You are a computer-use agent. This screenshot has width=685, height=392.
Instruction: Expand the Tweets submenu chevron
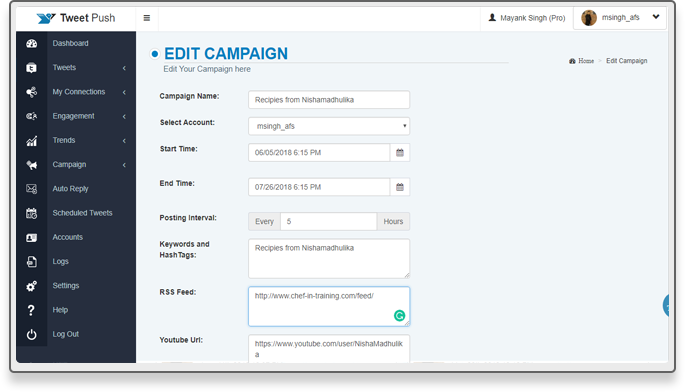click(x=125, y=68)
